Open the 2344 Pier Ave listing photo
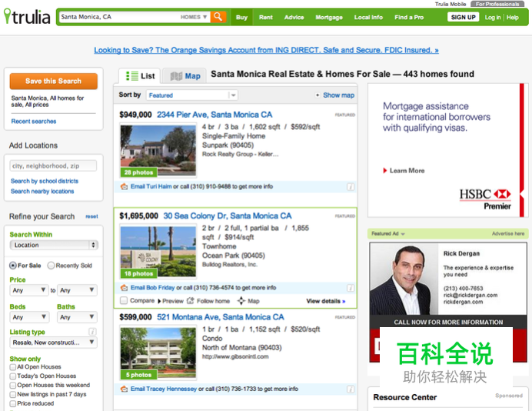Image resolution: width=532 pixels, height=411 pixels. coord(158,151)
